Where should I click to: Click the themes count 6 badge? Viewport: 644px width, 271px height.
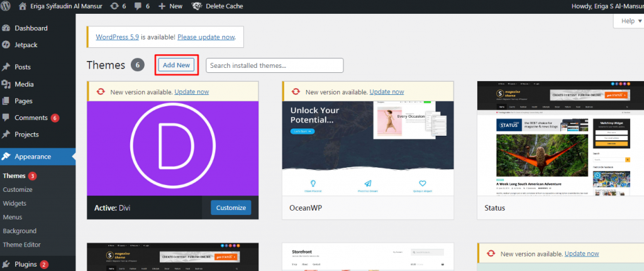138,65
